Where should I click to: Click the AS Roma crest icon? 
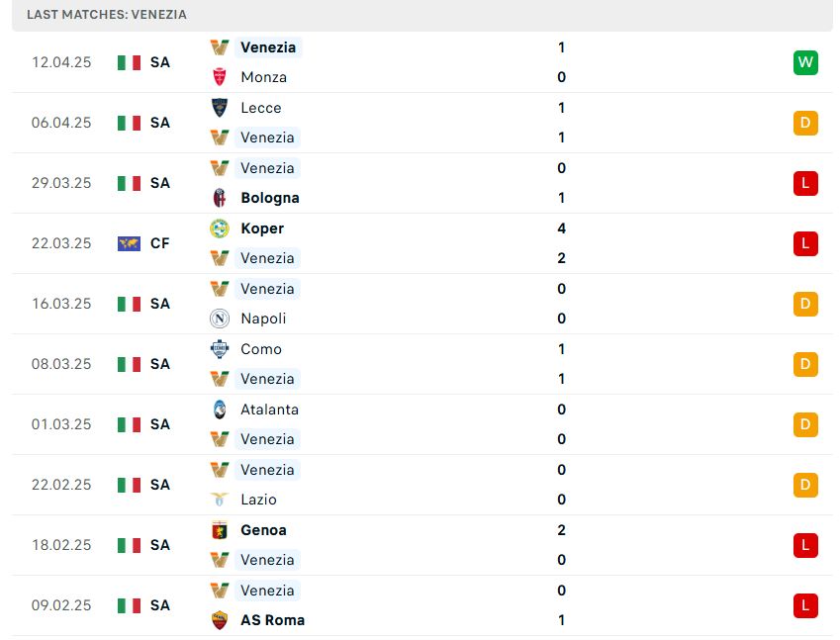220,620
